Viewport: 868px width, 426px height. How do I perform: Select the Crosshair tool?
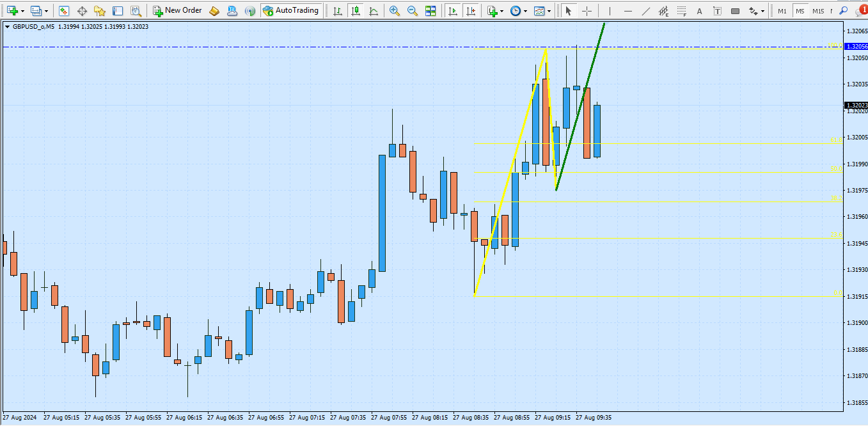tap(587, 11)
